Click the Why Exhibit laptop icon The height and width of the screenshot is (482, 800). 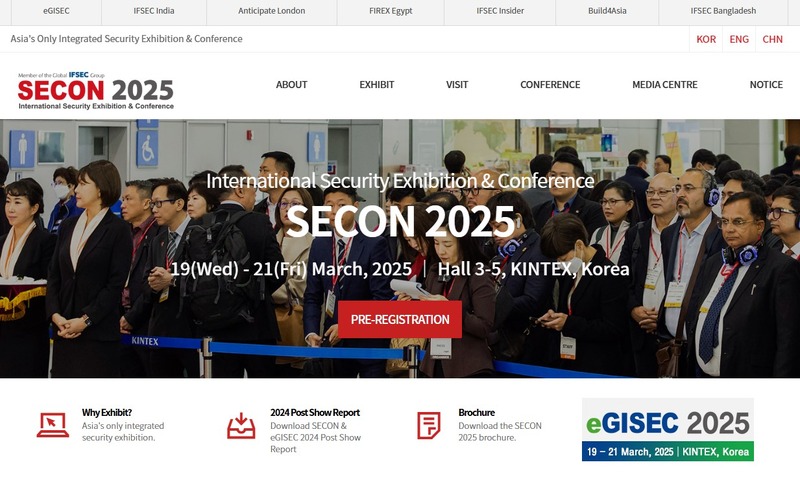[x=53, y=425]
